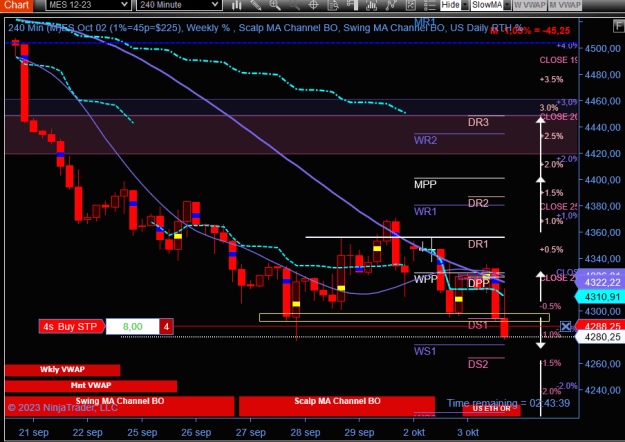
Task: Activate the crosshair cursor icon
Action: click(314, 5)
